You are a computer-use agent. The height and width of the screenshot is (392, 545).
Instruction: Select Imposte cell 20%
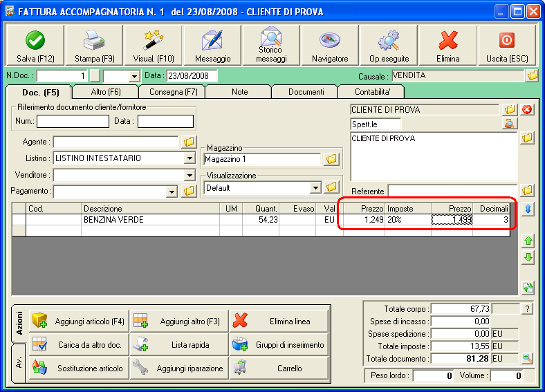point(408,220)
